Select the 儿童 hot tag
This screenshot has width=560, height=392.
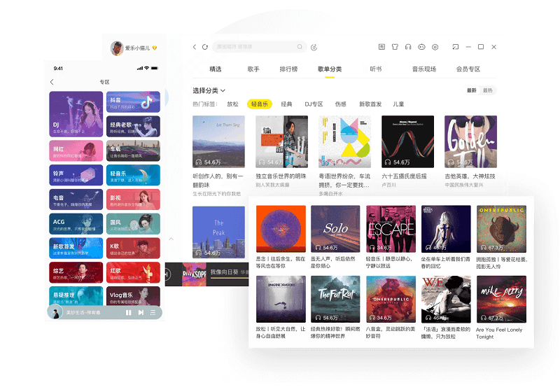tap(398, 104)
